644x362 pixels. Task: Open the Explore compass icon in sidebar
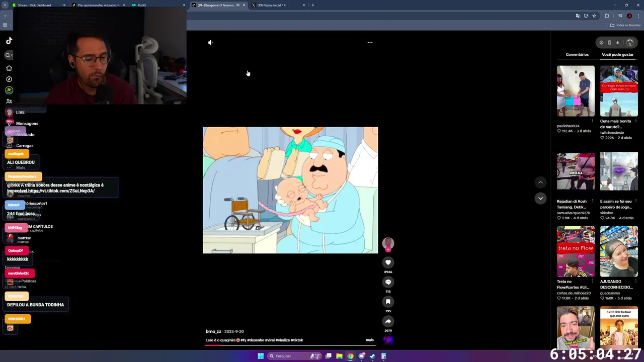coord(9,79)
